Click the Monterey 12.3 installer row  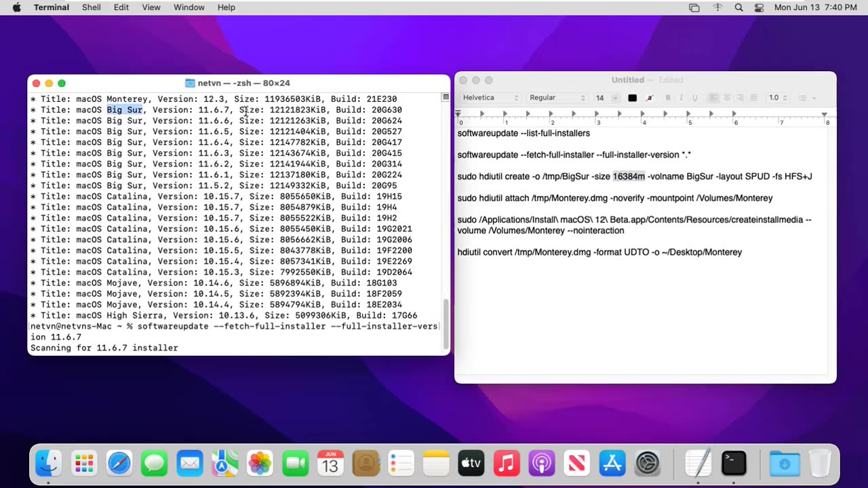coord(214,99)
